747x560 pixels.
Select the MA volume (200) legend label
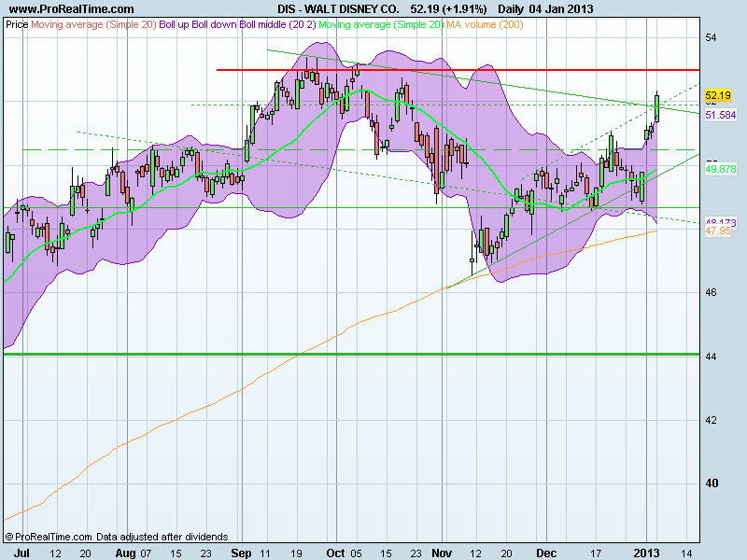(485, 24)
